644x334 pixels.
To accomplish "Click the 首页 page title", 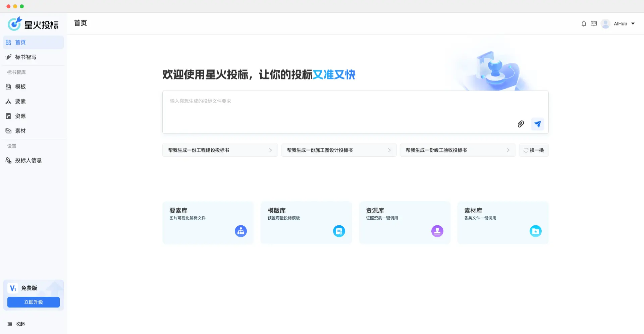I will tap(80, 23).
